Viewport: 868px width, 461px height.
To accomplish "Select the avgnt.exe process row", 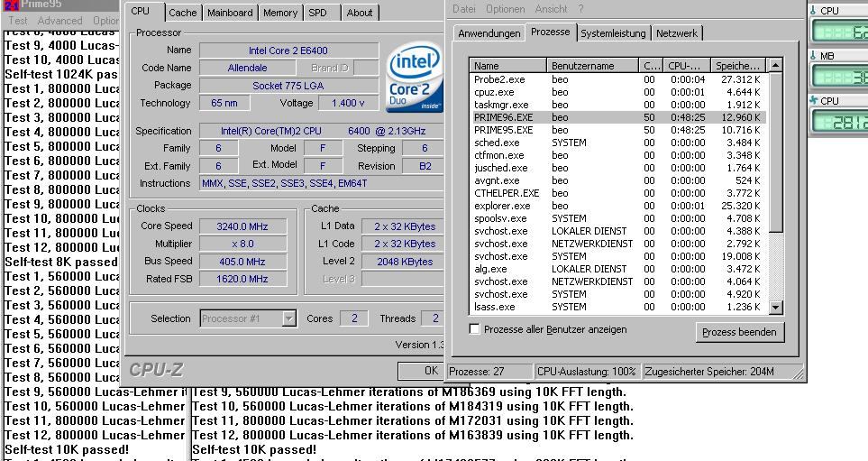I will click(617, 180).
